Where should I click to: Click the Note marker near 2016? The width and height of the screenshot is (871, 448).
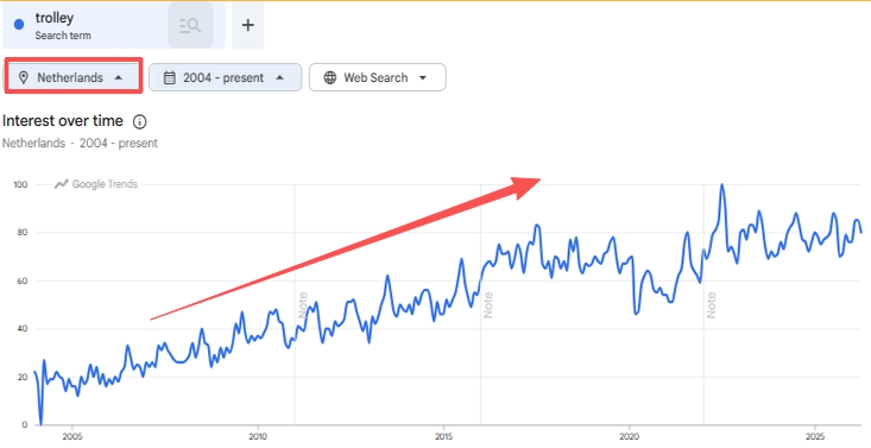click(x=488, y=305)
